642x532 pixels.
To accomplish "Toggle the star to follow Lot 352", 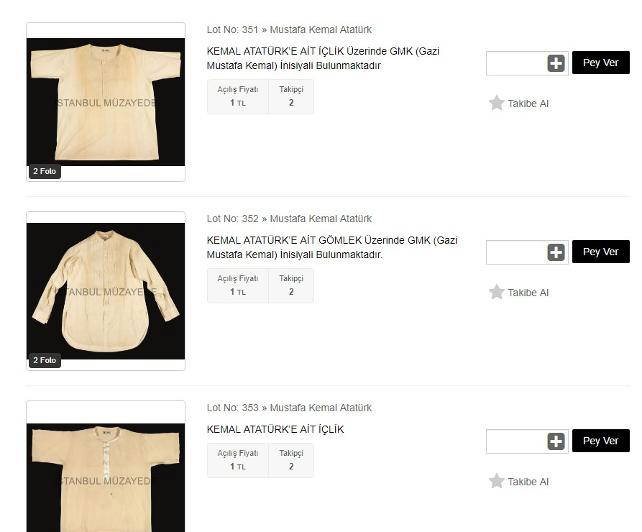I will [496, 292].
